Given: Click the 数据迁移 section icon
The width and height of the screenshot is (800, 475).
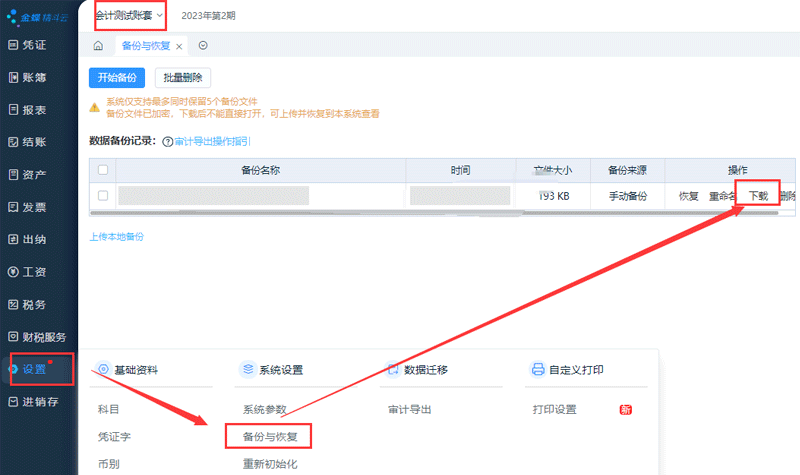Looking at the screenshot, I should point(393,369).
